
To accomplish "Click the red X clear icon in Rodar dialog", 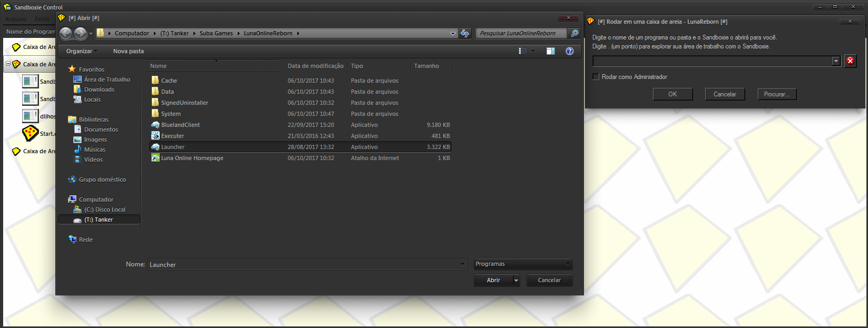I will pyautogui.click(x=850, y=61).
